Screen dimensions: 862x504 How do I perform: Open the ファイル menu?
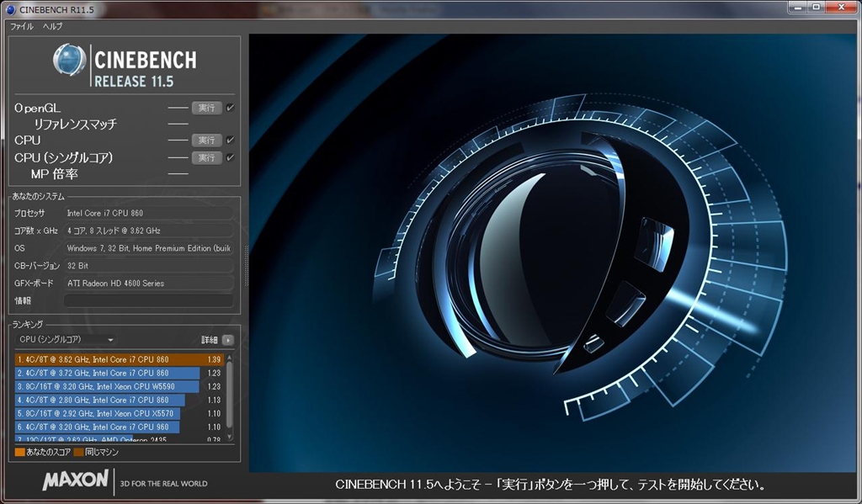pos(21,26)
